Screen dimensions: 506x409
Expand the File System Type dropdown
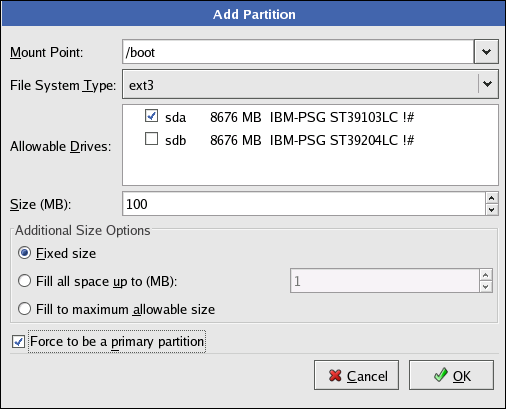pos(487,84)
